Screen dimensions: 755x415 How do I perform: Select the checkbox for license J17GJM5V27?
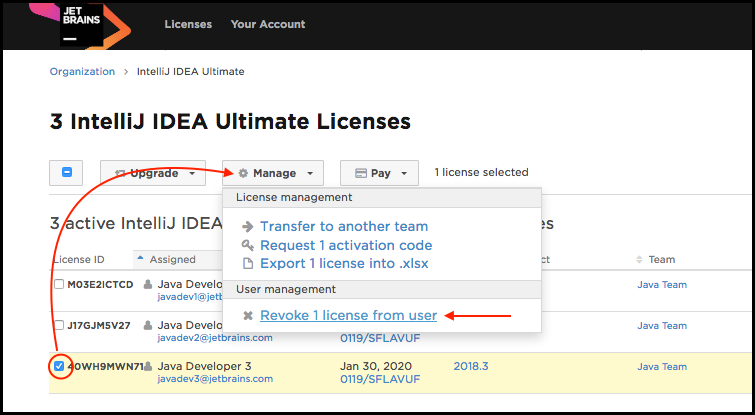(x=59, y=325)
